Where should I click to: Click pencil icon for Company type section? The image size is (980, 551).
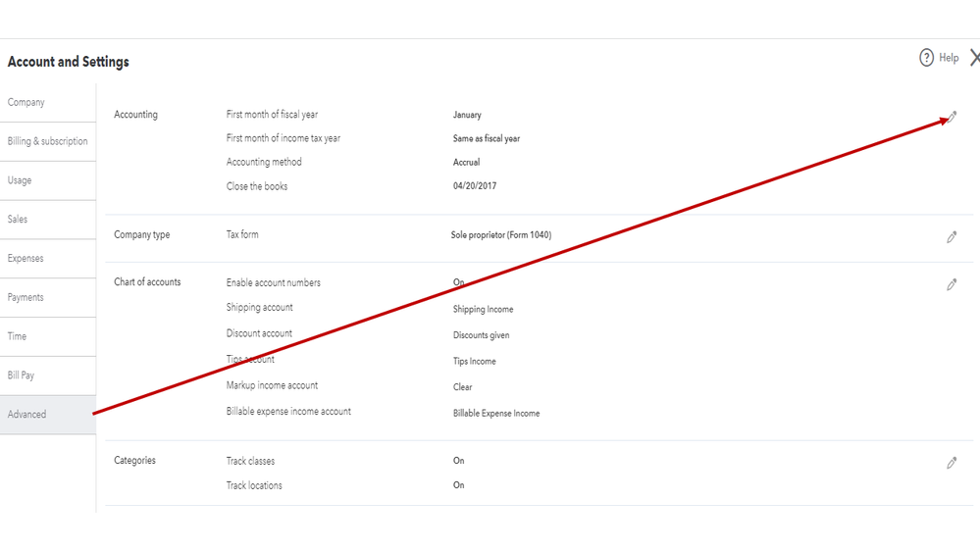click(x=952, y=237)
